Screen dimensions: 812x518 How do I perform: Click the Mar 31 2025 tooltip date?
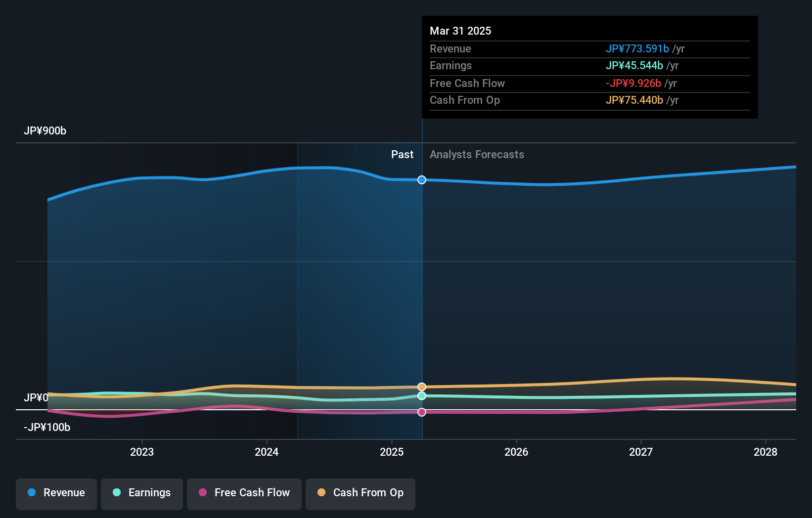[x=460, y=31]
